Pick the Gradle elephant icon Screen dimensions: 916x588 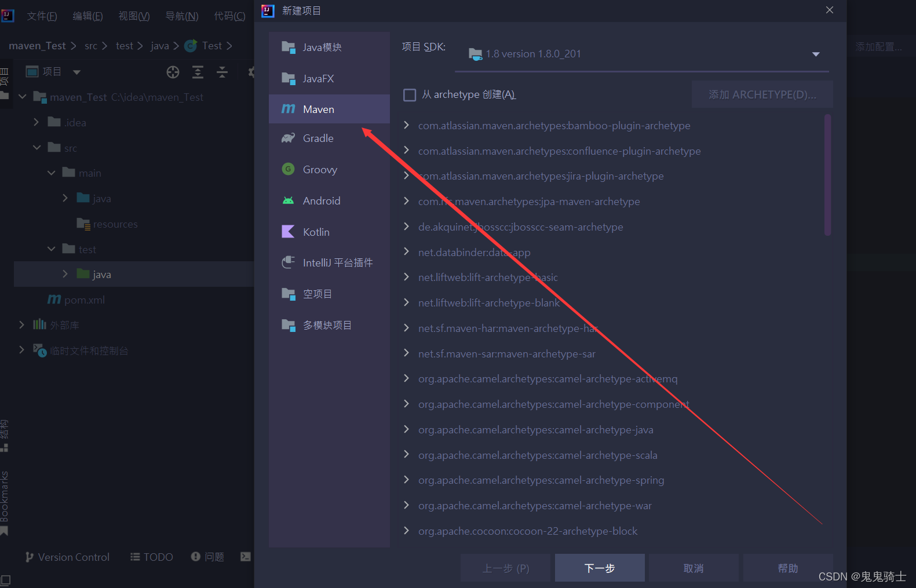click(288, 138)
